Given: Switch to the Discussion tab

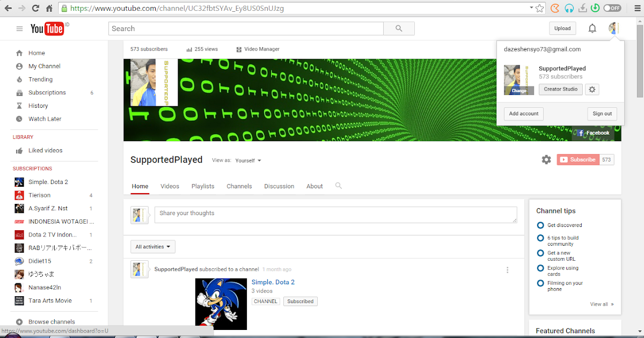Looking at the screenshot, I should point(279,186).
